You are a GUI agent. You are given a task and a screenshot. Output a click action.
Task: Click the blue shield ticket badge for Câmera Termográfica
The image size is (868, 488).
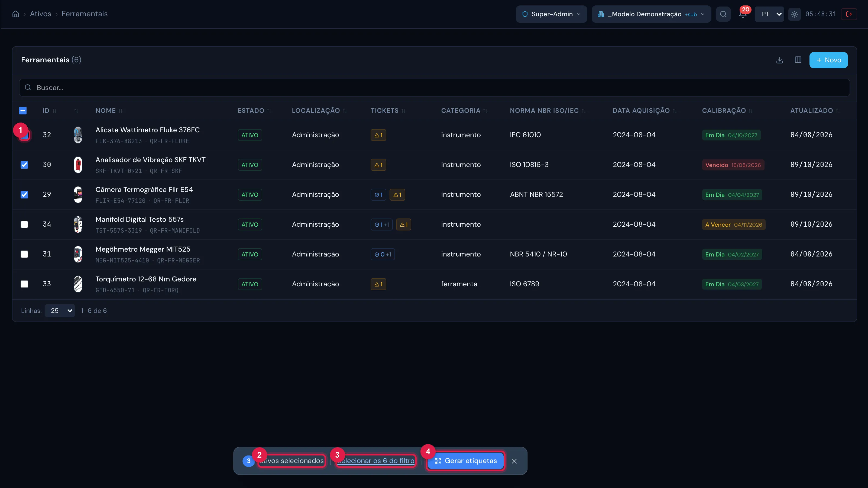378,195
